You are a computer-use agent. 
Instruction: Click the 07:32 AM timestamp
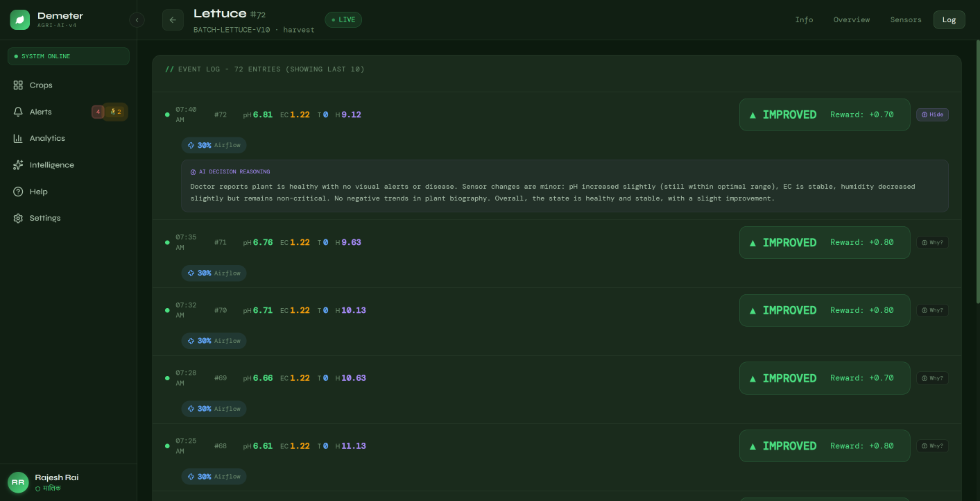[x=186, y=310]
